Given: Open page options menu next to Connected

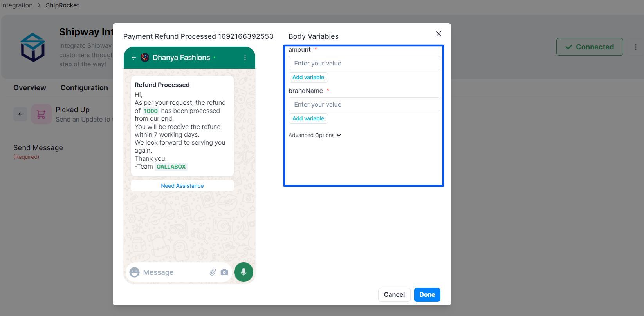Looking at the screenshot, I should pos(635,47).
